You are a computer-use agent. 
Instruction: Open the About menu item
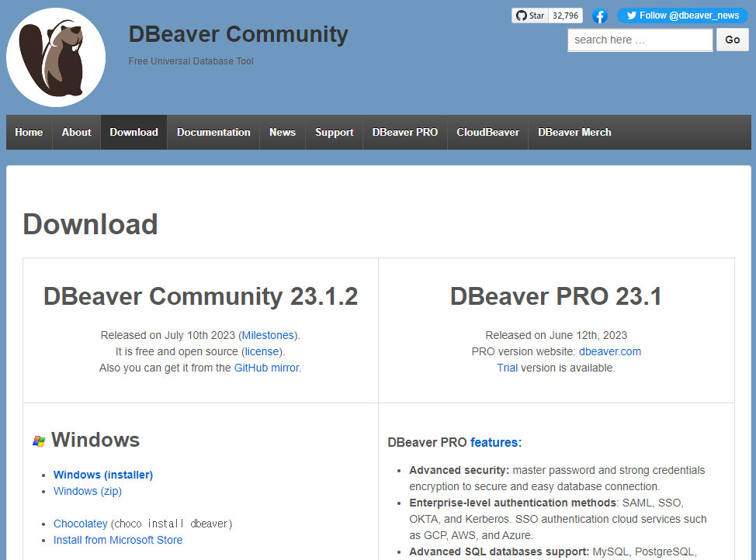pos(76,132)
